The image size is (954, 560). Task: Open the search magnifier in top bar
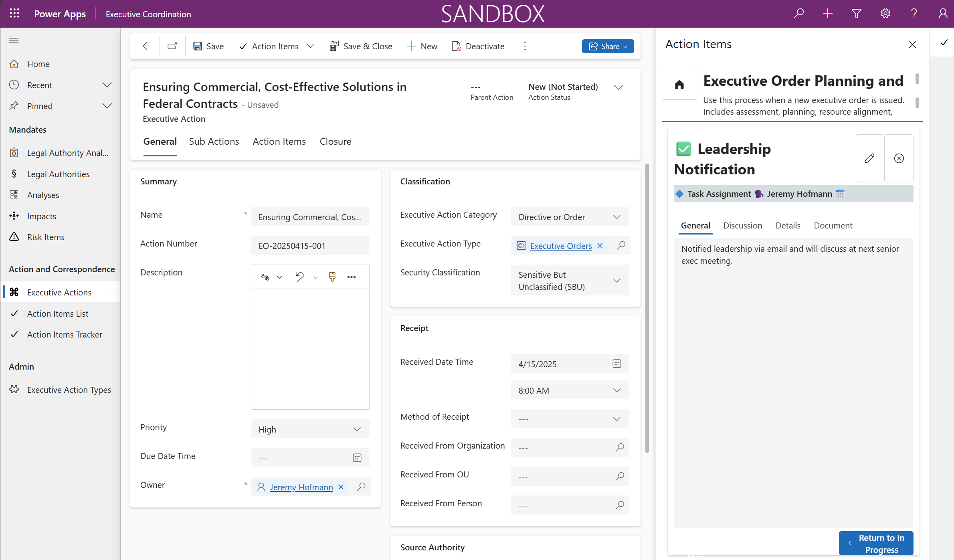[799, 14]
